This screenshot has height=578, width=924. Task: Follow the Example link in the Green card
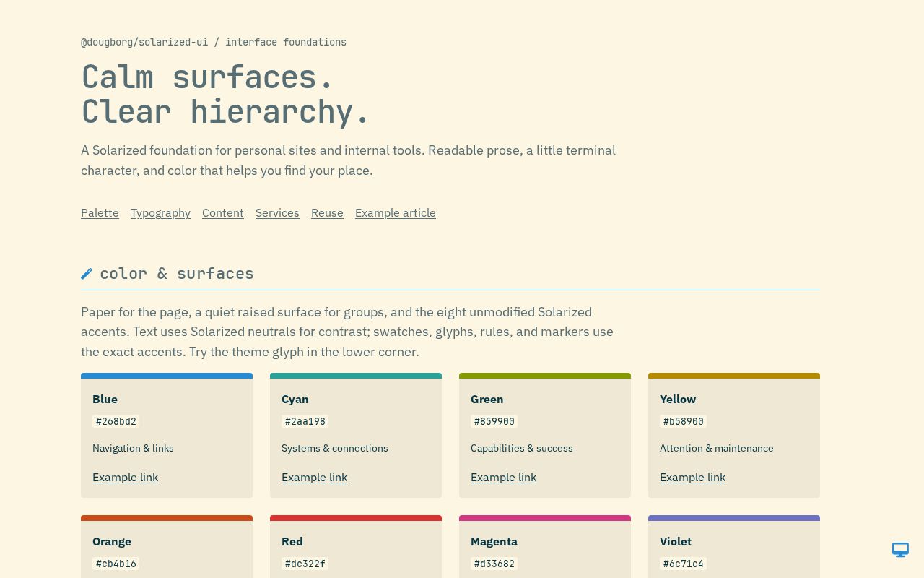pos(503,477)
